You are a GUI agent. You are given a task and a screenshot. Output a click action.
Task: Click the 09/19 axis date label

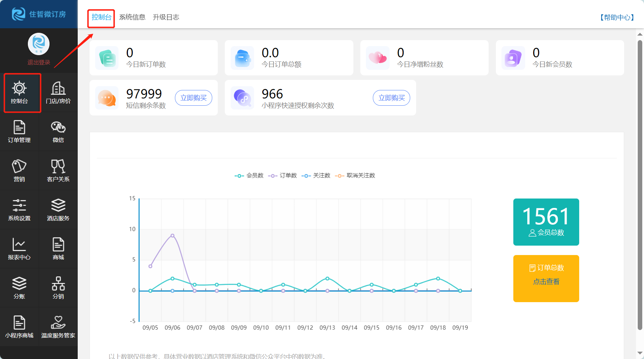coord(460,328)
